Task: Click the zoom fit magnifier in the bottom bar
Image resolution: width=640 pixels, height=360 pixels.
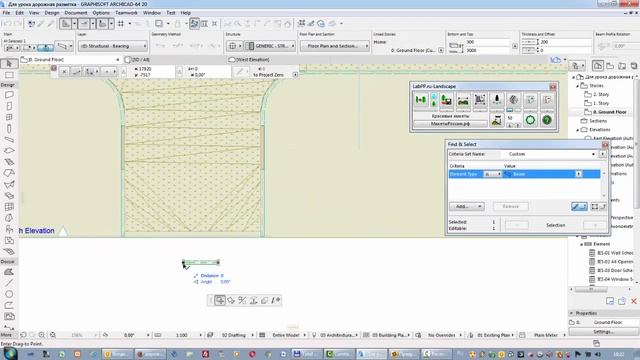Action: click(53, 335)
